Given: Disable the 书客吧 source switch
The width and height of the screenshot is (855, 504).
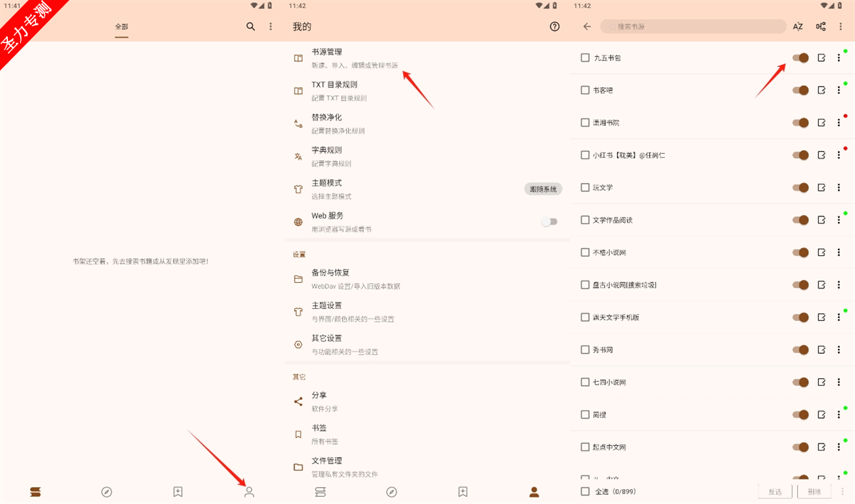Looking at the screenshot, I should tap(800, 91).
